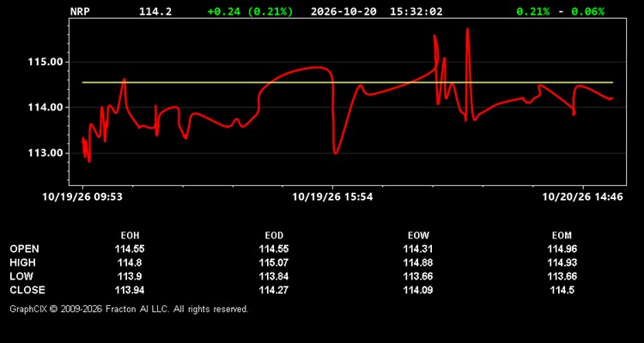
Task: Click the yellow horizontal reference line
Action: pos(348,82)
